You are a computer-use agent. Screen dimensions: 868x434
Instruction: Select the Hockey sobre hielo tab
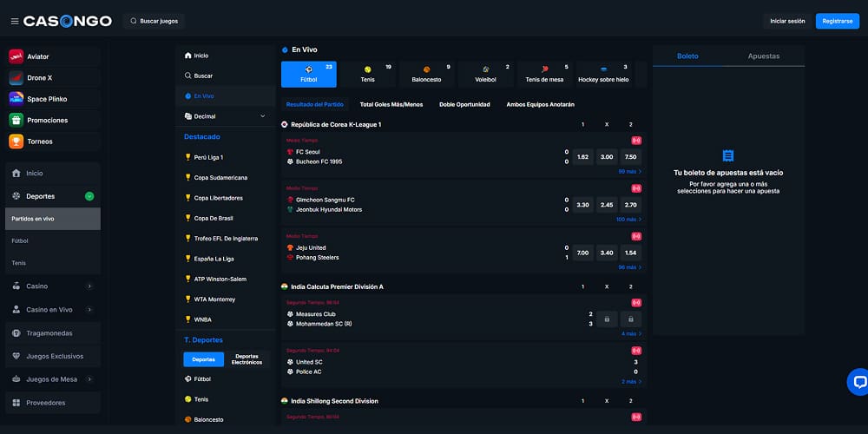click(603, 74)
